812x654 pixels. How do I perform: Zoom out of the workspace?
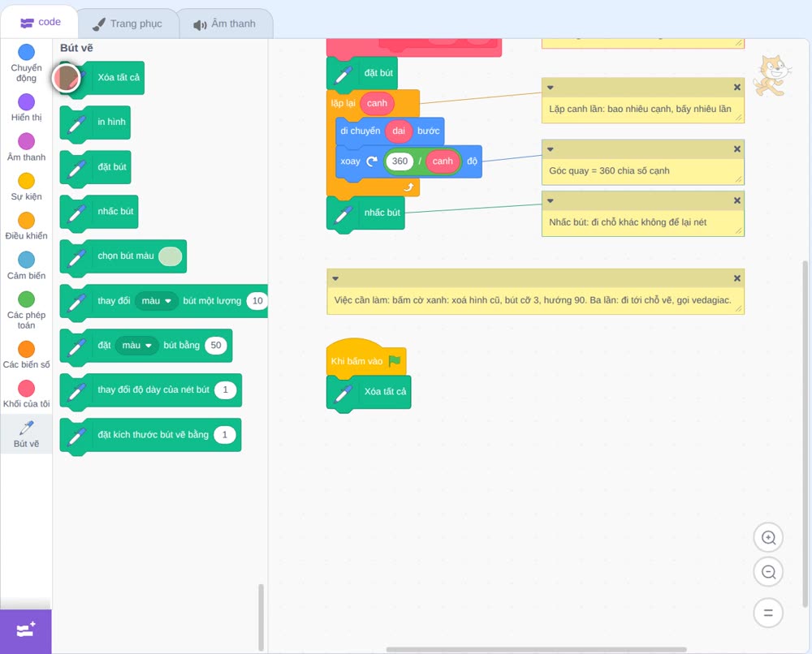pyautogui.click(x=768, y=572)
